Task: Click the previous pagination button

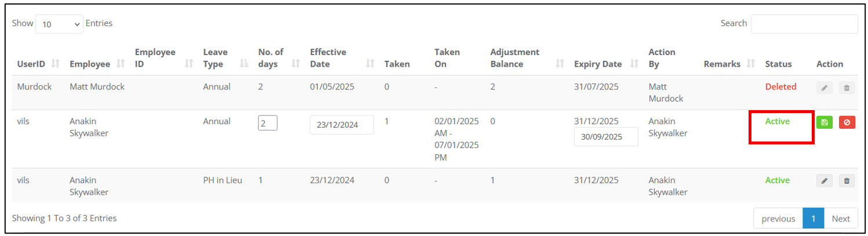Action: tap(778, 219)
